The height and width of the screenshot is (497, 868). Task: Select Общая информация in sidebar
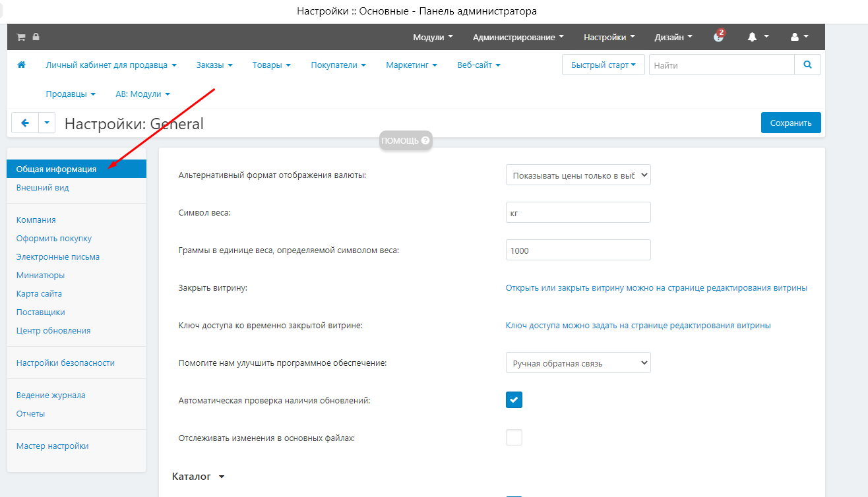pos(77,169)
